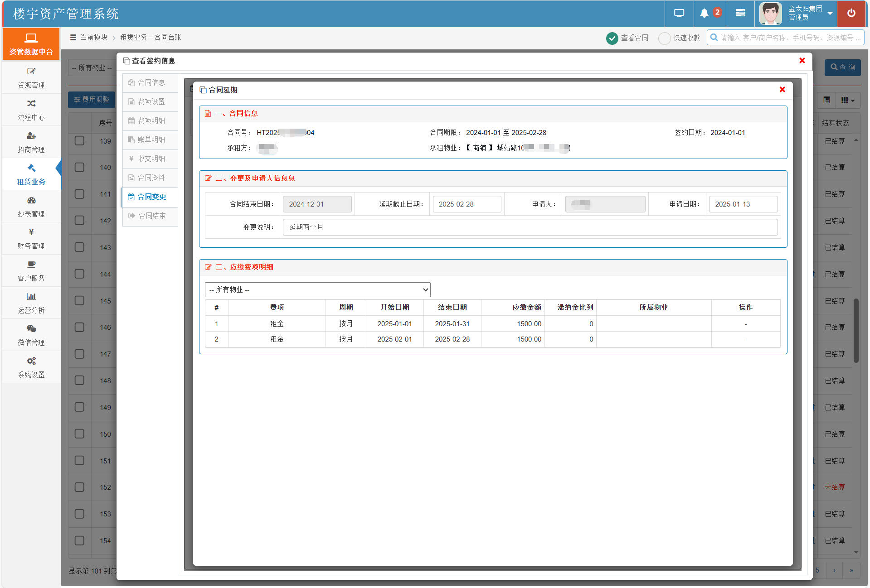Switch to the 收支明细 tab
The height and width of the screenshot is (588, 870).
[x=150, y=159]
